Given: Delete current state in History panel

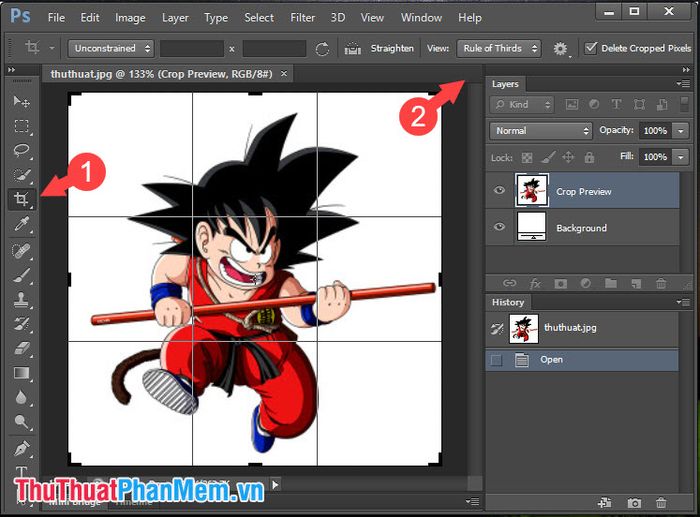Looking at the screenshot, I should point(661,503).
